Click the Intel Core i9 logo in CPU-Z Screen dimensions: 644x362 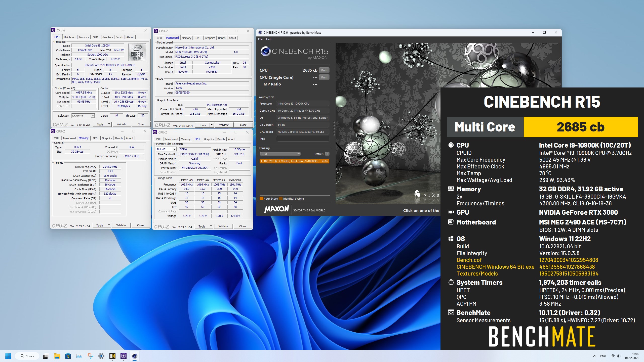coord(137,52)
